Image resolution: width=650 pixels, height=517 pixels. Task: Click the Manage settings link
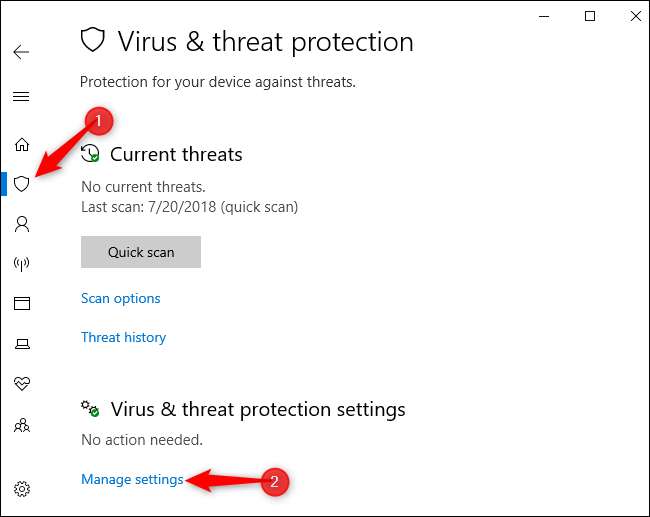pos(132,480)
